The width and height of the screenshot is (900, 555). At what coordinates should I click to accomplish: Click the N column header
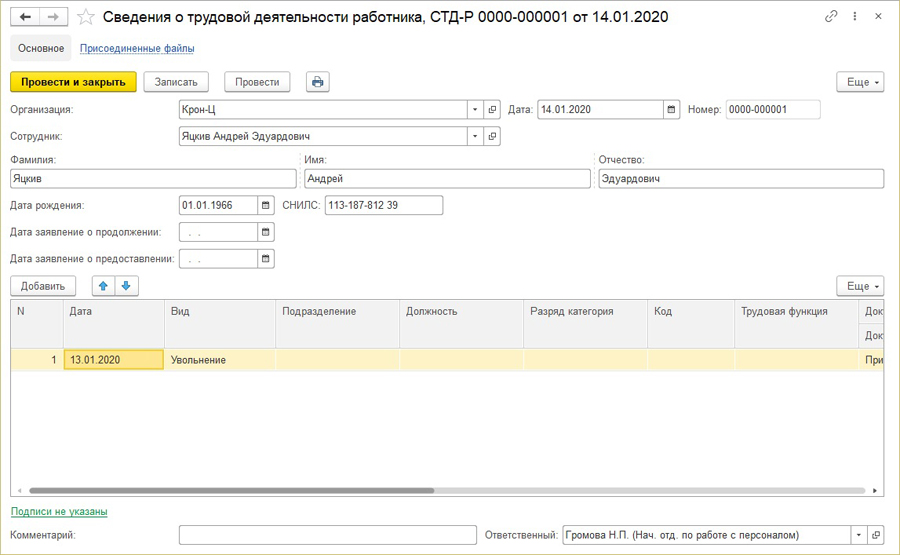tap(37, 323)
